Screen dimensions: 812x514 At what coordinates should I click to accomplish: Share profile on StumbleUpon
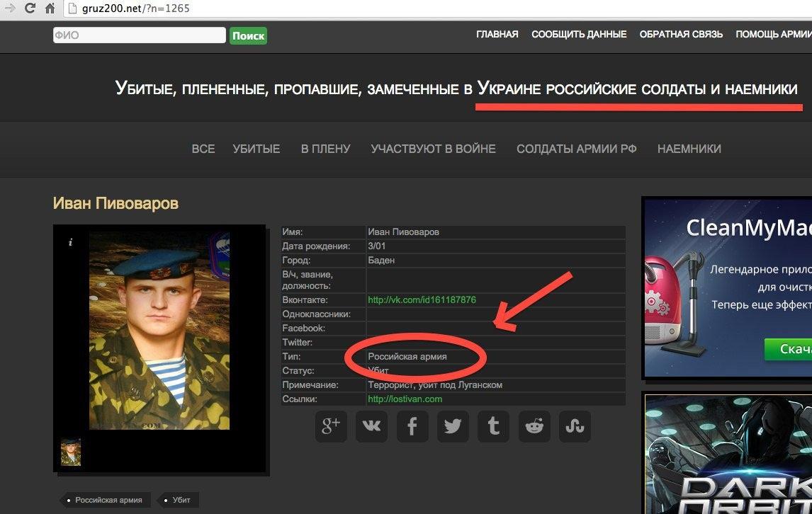[575, 426]
